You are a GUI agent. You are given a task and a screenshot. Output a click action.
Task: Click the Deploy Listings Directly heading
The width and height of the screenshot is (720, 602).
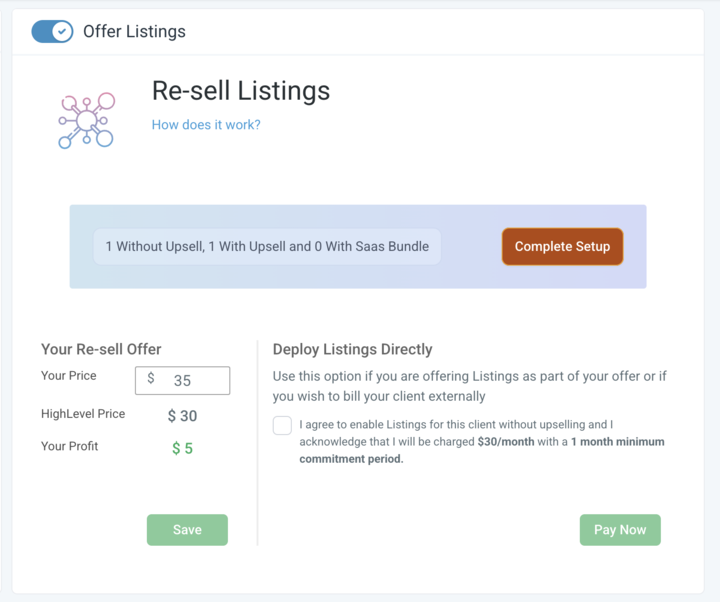[352, 349]
